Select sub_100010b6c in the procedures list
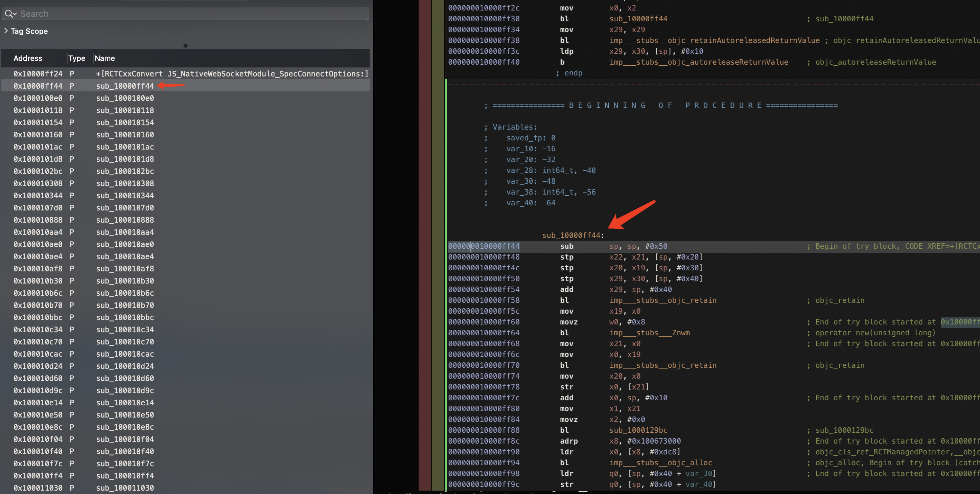 tap(185, 293)
